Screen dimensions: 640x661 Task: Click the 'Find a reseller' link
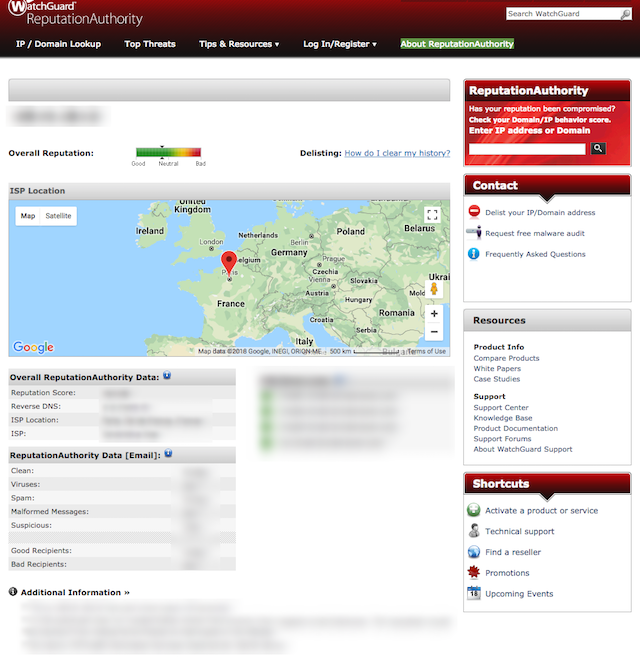point(513,552)
